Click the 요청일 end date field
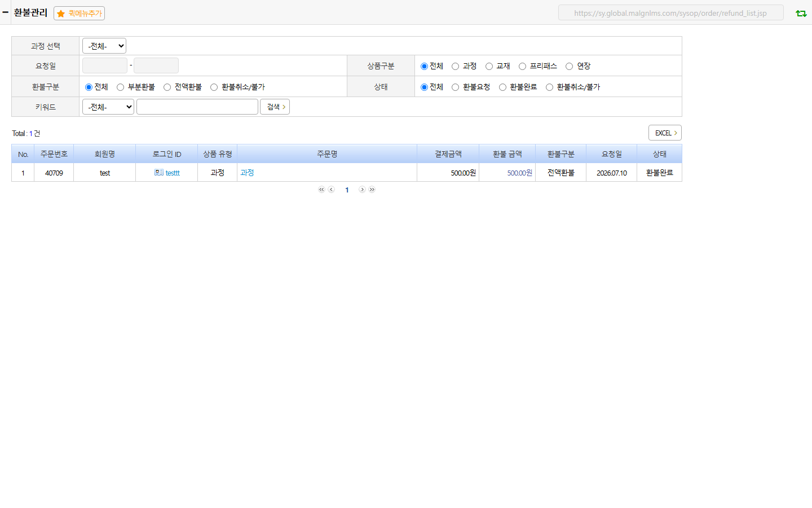The width and height of the screenshot is (812, 508). 156,65
